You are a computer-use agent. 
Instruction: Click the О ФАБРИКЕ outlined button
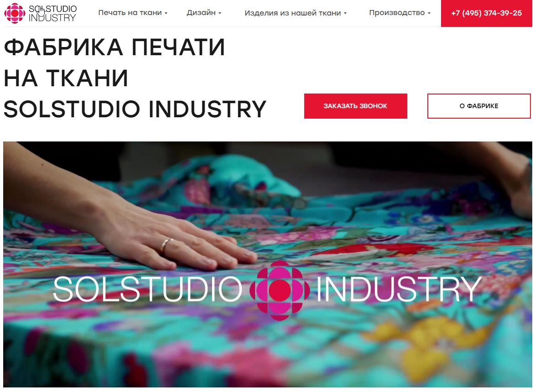(479, 106)
